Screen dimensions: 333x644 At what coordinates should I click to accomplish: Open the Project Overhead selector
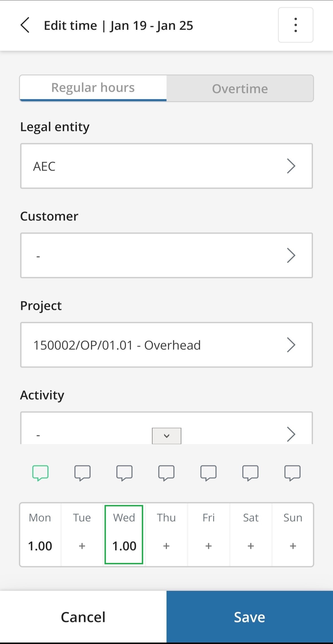166,345
